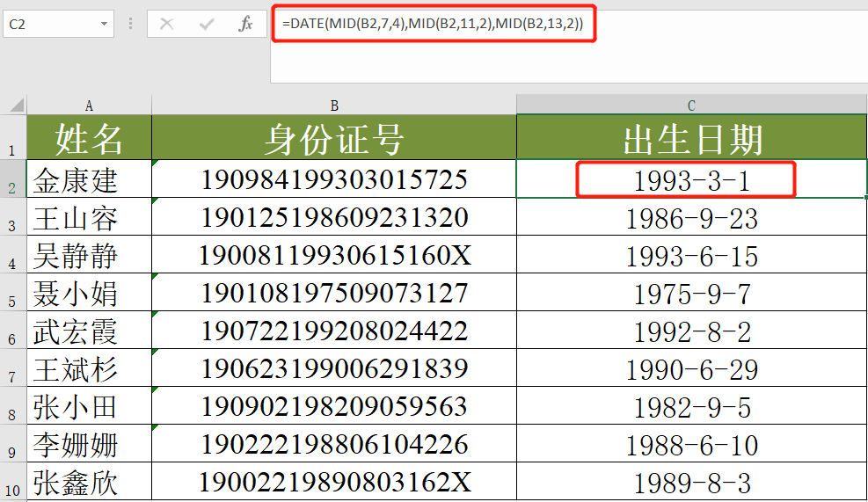Select column B header
Viewport: 868px width, 502px height.
(x=334, y=105)
